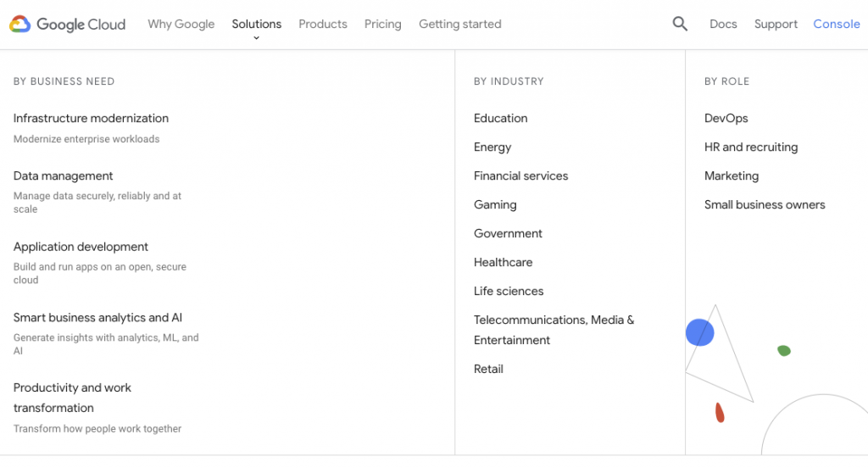Open Telecommunications, Media & Entertainment
This screenshot has width=868, height=468.
click(x=554, y=329)
